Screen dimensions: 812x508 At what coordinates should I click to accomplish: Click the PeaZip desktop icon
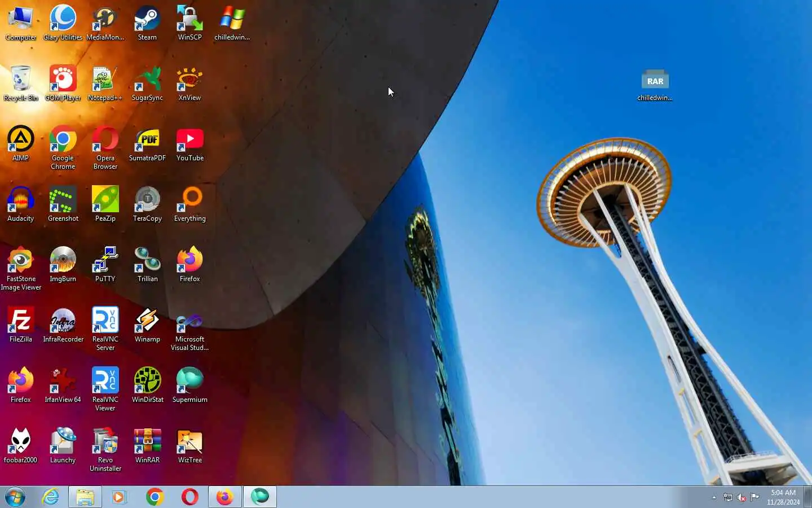point(105,204)
